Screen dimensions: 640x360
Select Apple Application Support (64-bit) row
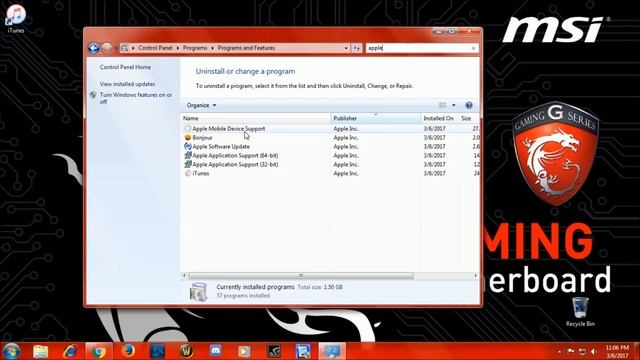[330, 156]
